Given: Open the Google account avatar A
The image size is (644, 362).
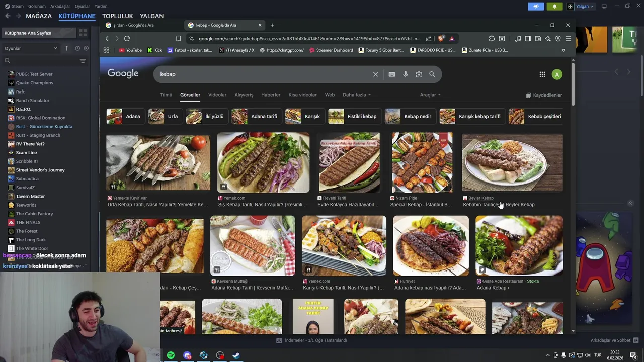Looking at the screenshot, I should [x=556, y=74].
